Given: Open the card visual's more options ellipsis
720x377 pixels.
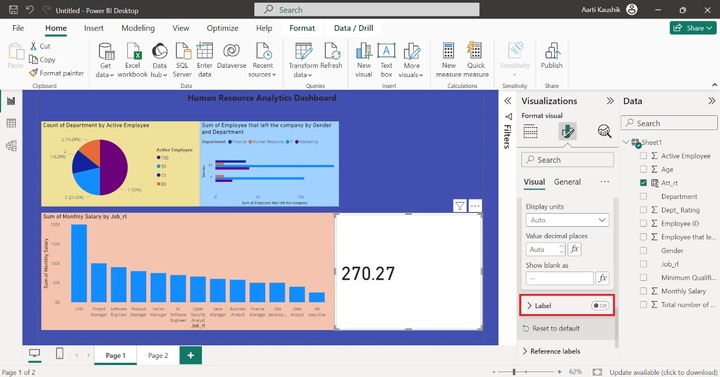Looking at the screenshot, I should tap(475, 206).
